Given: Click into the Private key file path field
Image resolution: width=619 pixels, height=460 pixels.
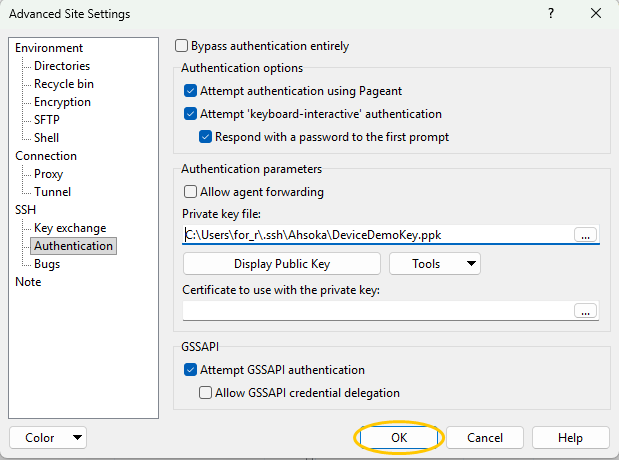Looking at the screenshot, I should pos(377,235).
